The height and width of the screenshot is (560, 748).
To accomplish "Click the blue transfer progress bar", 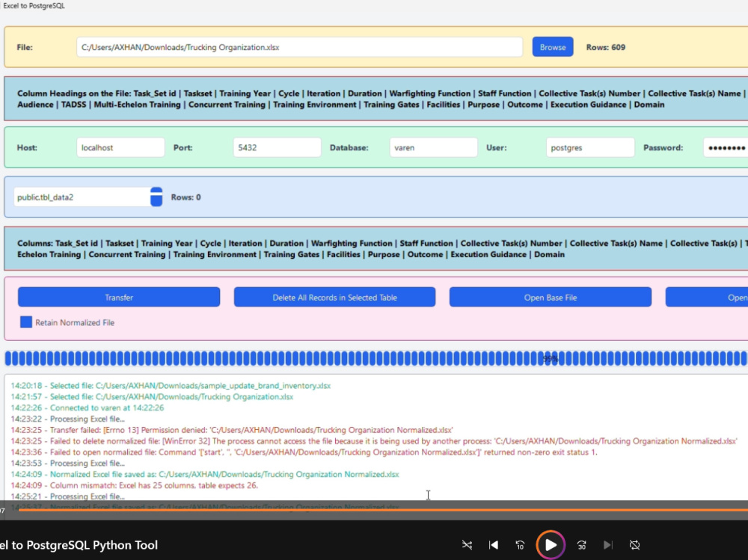I will coord(376,358).
